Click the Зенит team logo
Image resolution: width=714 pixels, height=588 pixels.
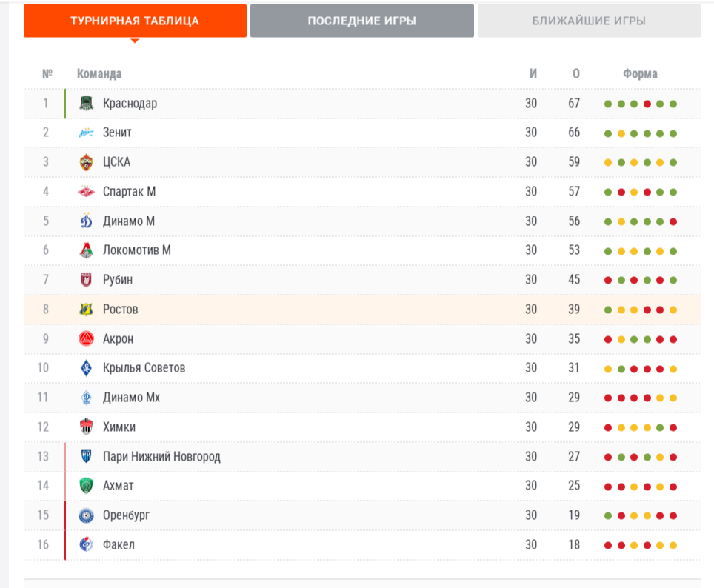[x=87, y=133]
